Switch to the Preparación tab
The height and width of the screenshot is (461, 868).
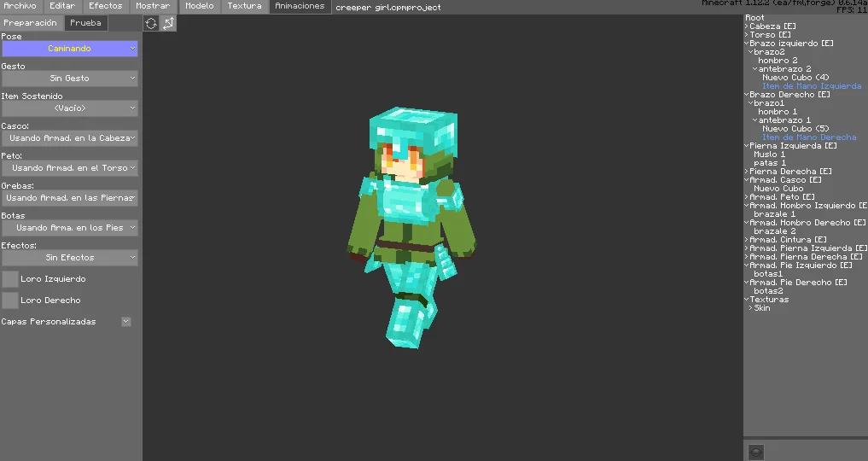pos(31,23)
